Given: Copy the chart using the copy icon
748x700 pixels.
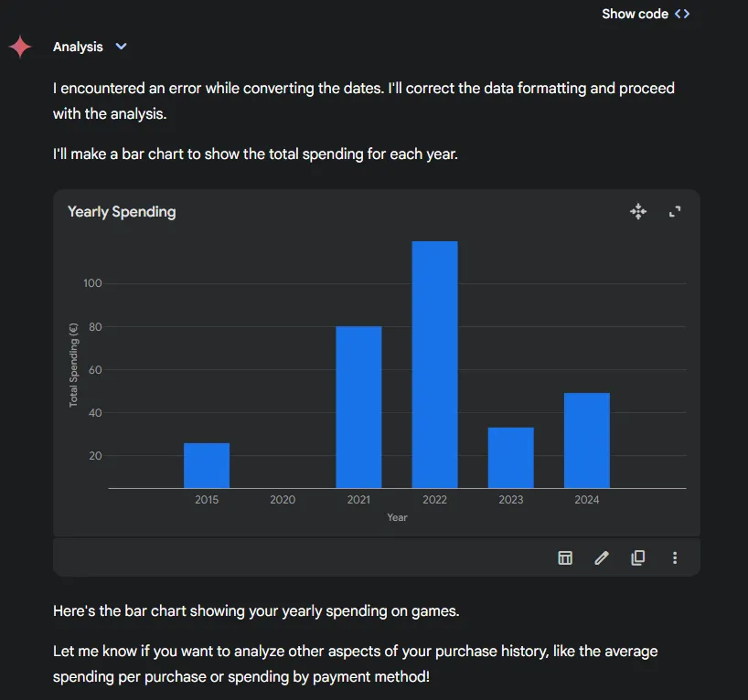Looking at the screenshot, I should 638,557.
